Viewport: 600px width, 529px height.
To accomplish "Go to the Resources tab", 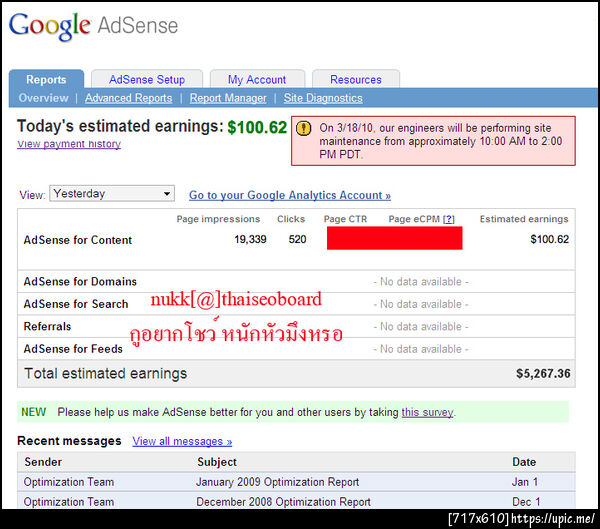I will (356, 80).
